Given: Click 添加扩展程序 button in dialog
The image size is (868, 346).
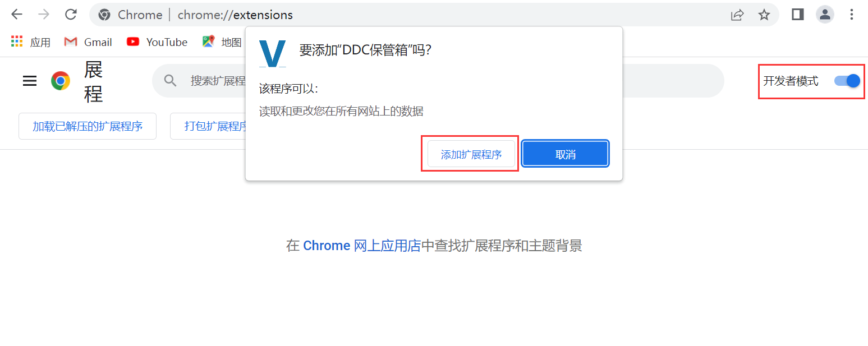Looking at the screenshot, I should coord(471,154).
